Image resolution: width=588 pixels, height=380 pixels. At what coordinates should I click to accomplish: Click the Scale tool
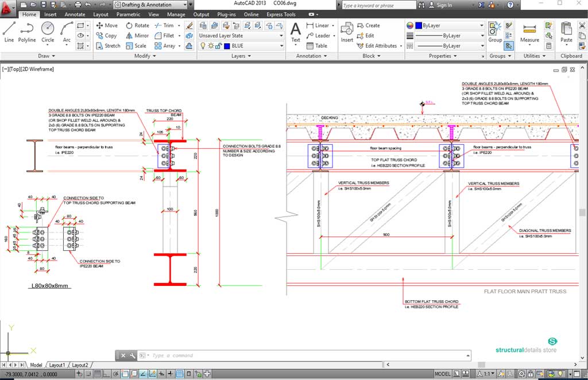(136, 46)
